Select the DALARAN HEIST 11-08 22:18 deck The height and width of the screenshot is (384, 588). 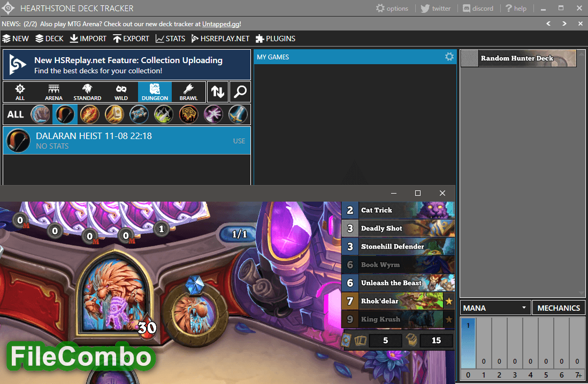pyautogui.click(x=127, y=141)
